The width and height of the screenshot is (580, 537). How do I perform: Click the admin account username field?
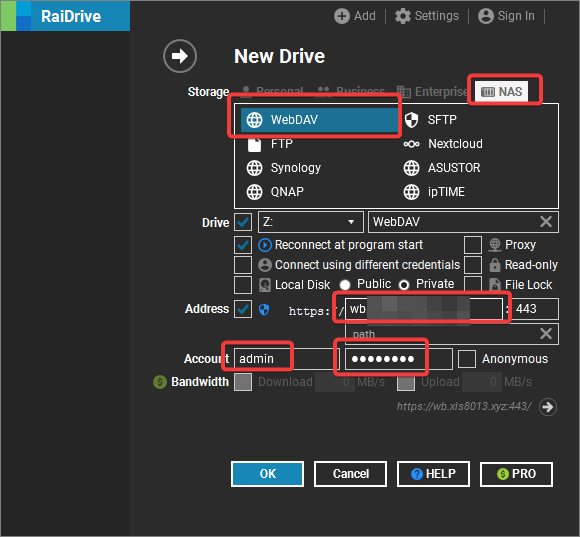287,359
